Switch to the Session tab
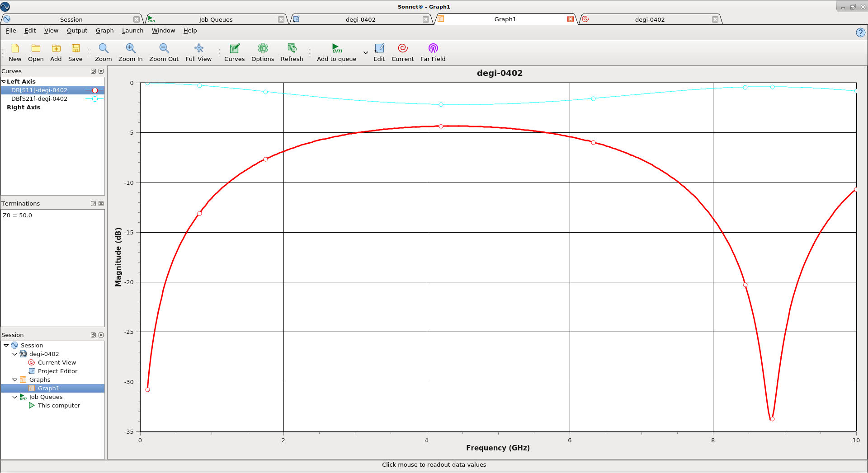 click(71, 19)
